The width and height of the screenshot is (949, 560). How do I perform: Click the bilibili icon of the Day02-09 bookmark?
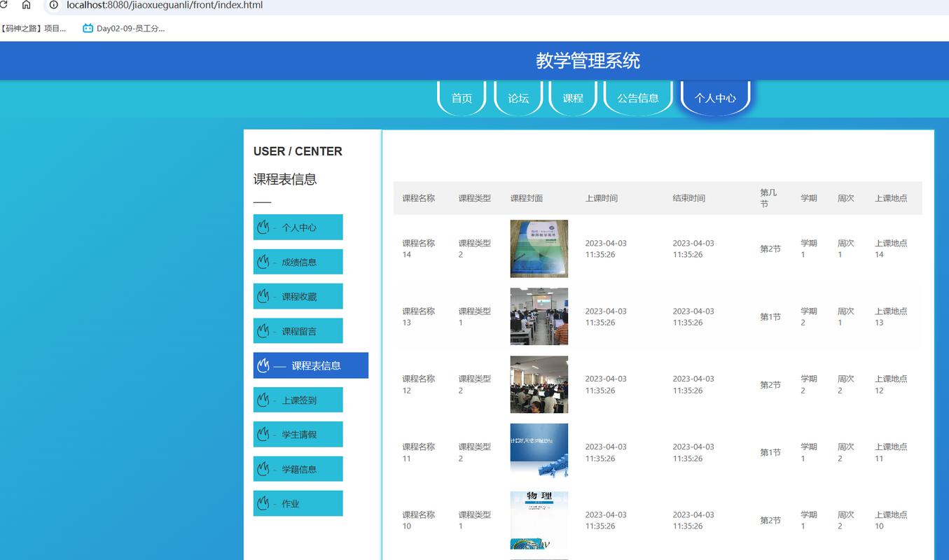(x=88, y=29)
